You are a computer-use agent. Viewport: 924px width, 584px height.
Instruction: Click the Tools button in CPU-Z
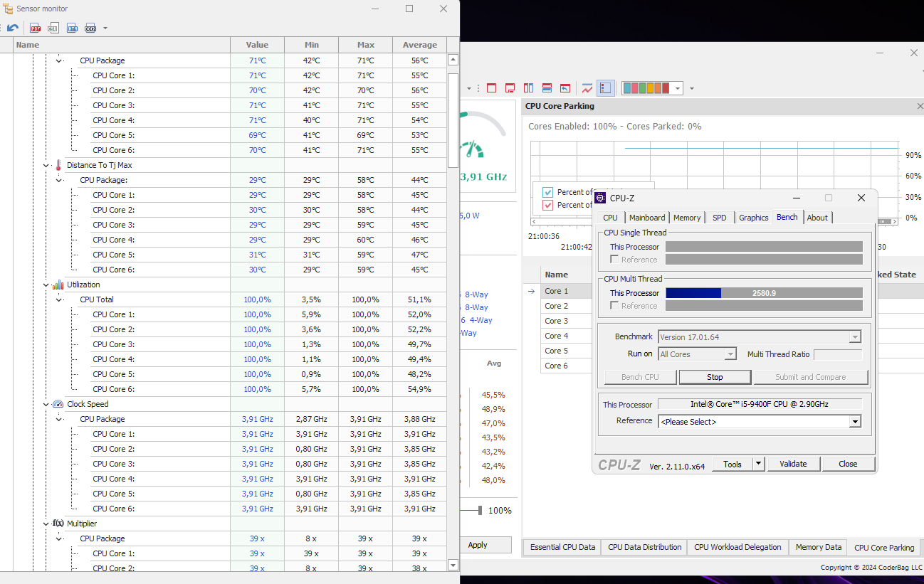click(733, 464)
